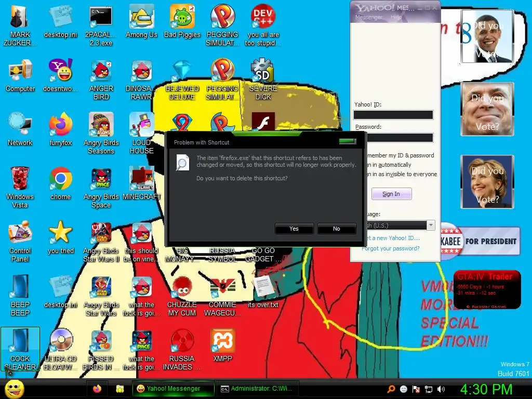Open the Start menu smiley orb
The image size is (532, 399).
pyautogui.click(x=14, y=389)
